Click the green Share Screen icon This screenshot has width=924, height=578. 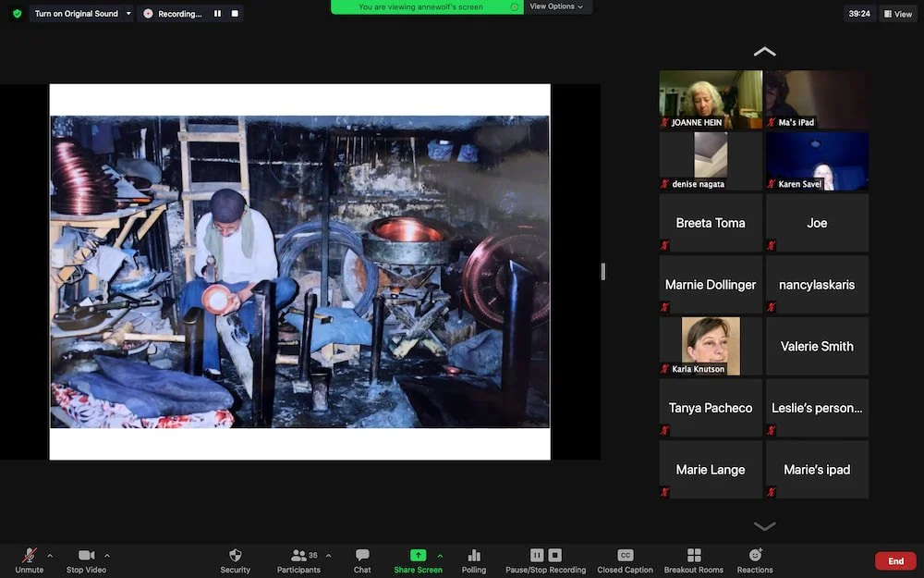418,555
